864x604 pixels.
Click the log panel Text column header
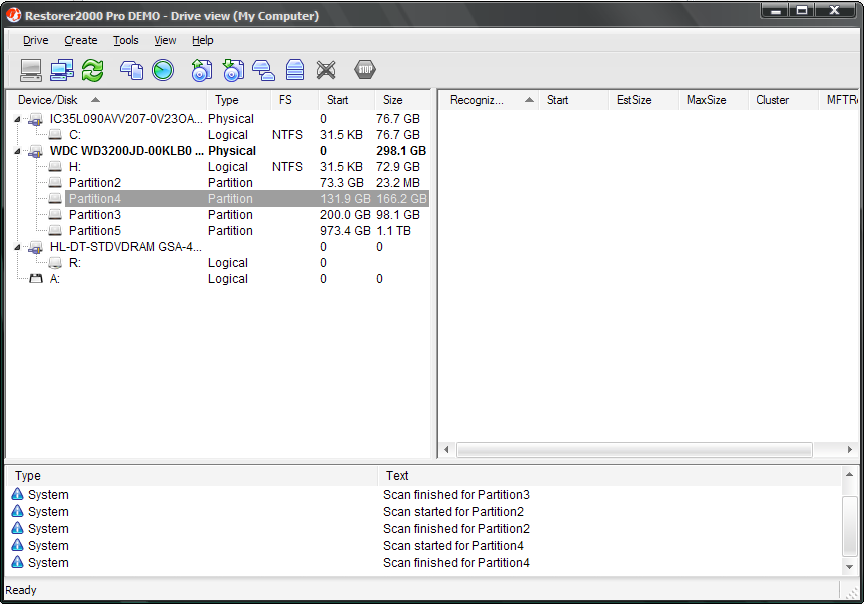pyautogui.click(x=609, y=476)
